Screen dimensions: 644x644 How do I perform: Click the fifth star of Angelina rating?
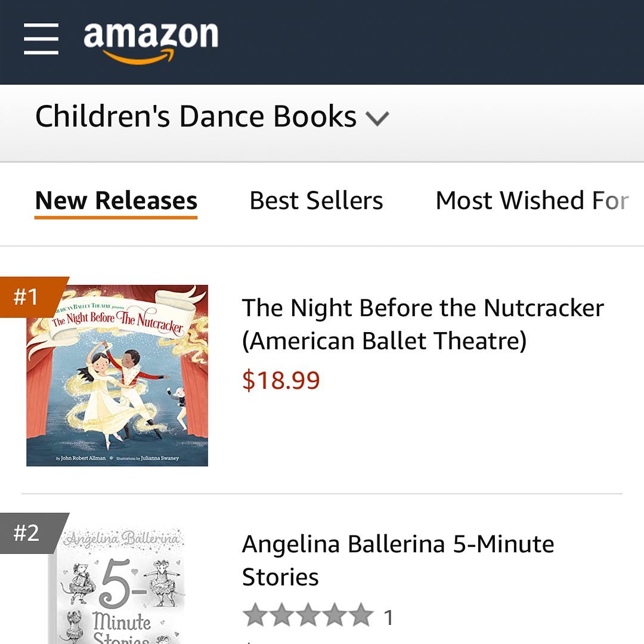coord(360,616)
